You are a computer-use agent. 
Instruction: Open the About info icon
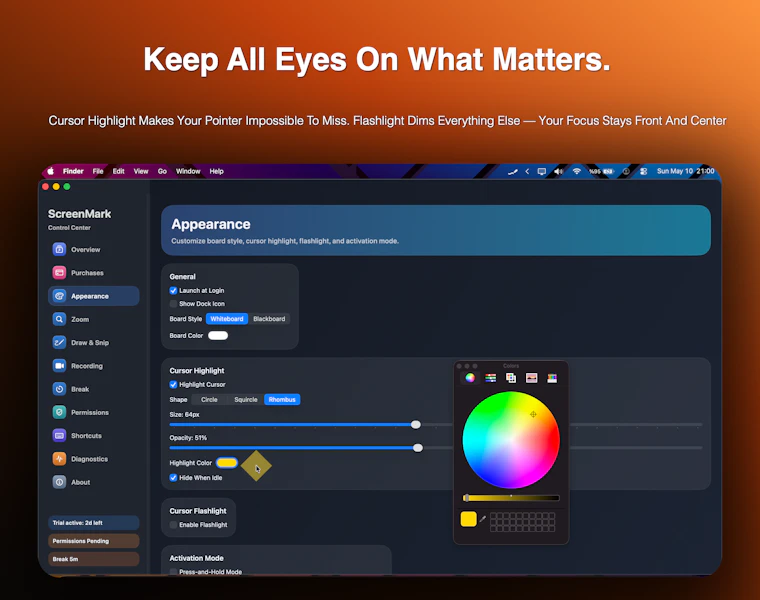point(59,482)
